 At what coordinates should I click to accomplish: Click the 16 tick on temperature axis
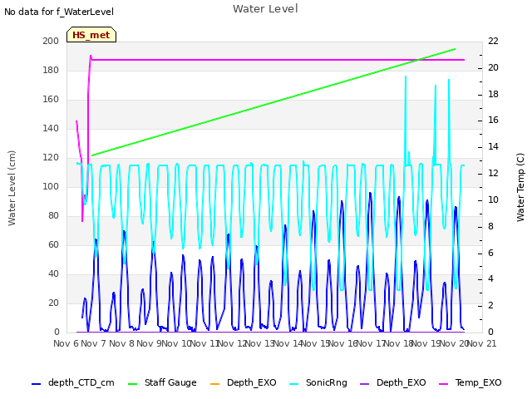[493, 121]
